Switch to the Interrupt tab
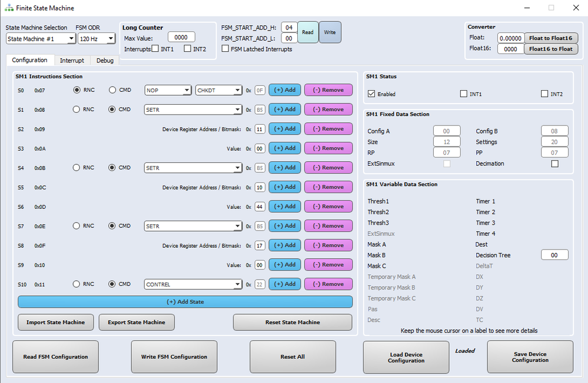 point(72,61)
